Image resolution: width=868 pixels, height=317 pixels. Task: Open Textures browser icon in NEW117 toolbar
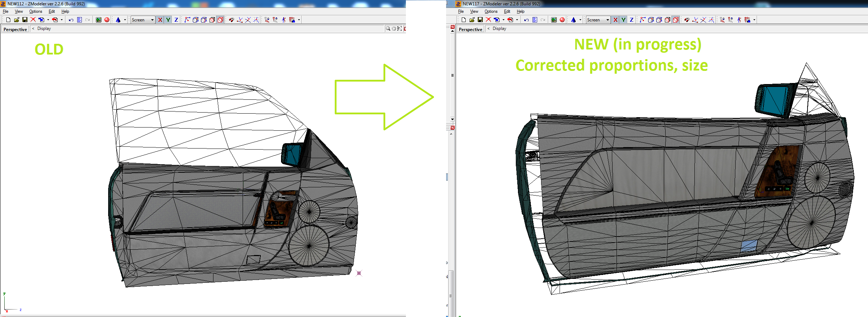point(554,20)
